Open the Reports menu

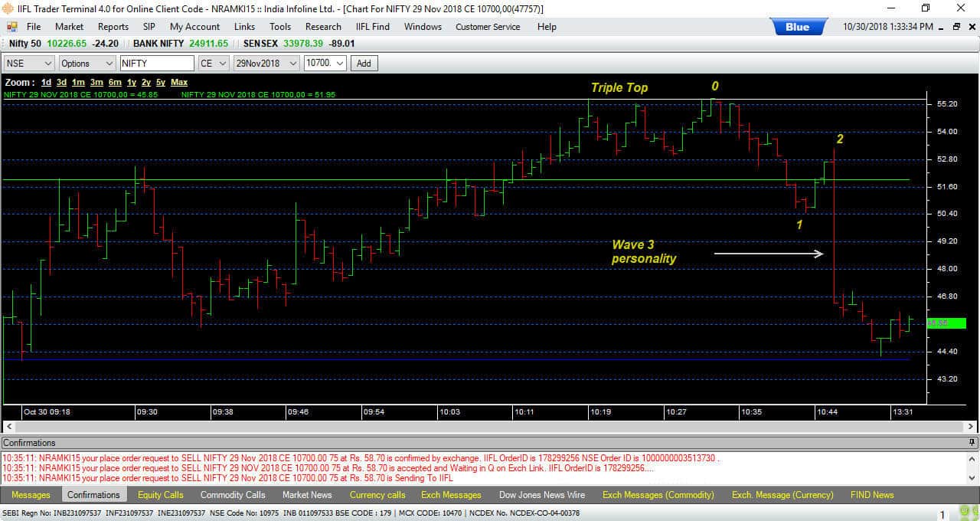point(113,26)
